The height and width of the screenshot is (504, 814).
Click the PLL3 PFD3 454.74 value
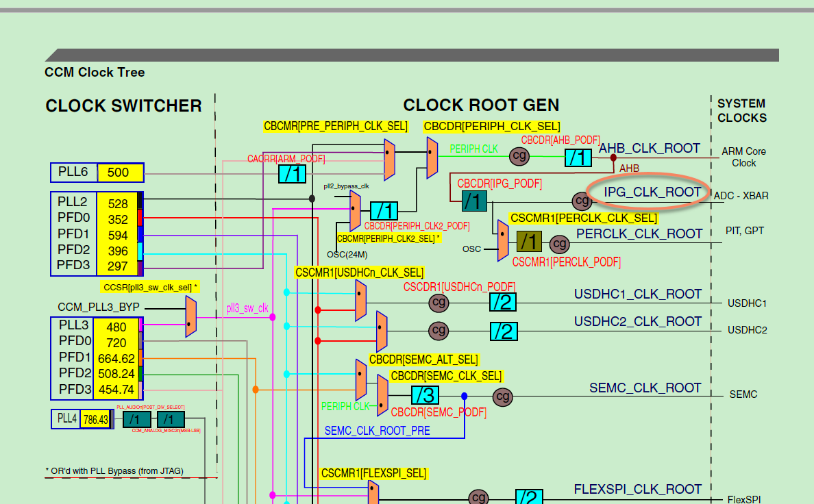pos(116,389)
